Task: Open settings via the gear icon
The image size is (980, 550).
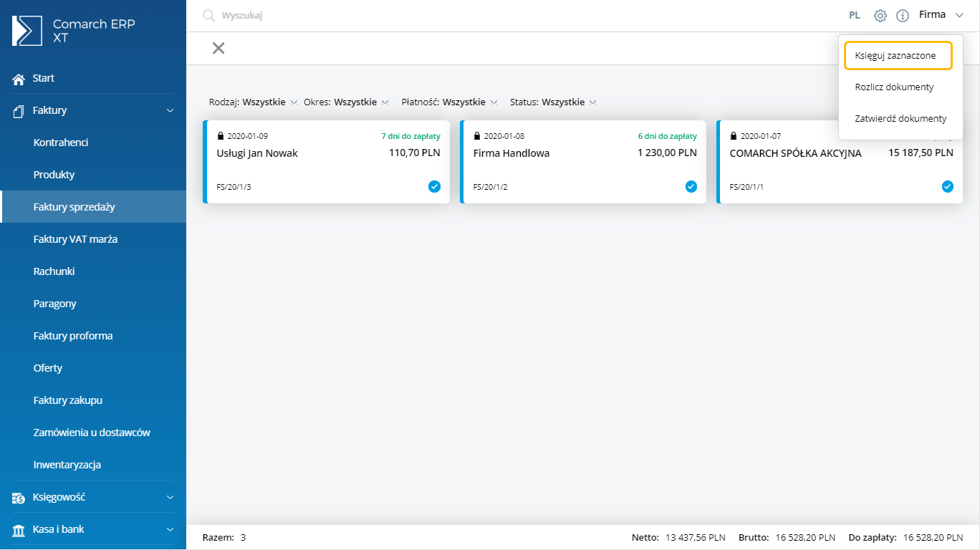Action: (x=880, y=15)
